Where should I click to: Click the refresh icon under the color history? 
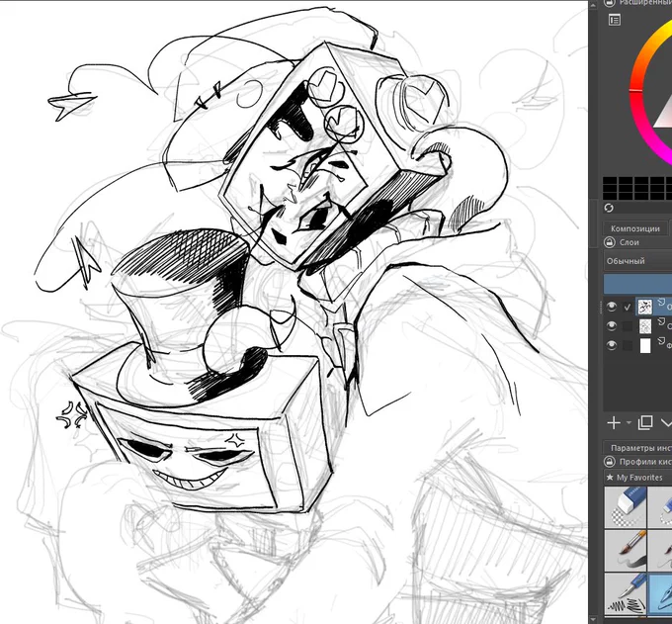point(609,208)
